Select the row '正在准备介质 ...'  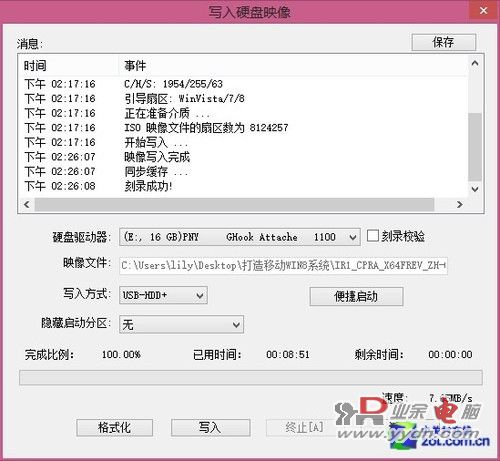243,113
